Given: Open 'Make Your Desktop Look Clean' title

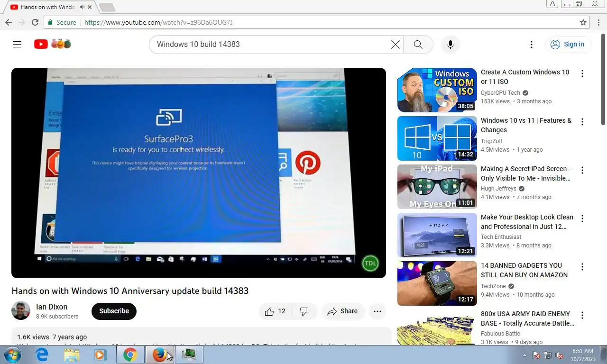Looking at the screenshot, I should click(527, 222).
